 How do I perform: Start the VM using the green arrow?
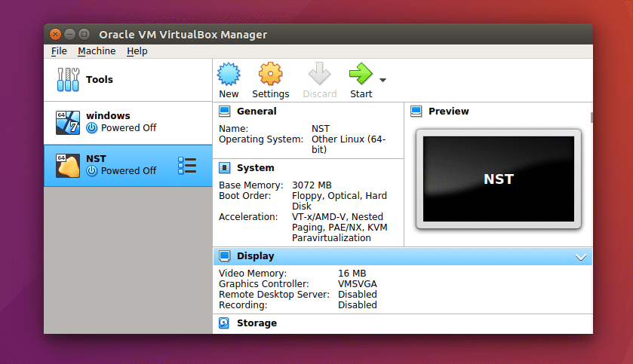[361, 74]
